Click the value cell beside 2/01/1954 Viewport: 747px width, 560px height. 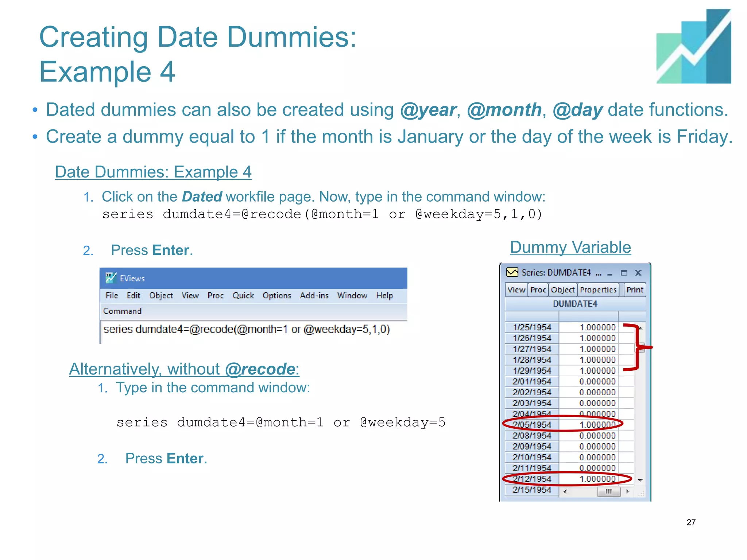pyautogui.click(x=589, y=381)
